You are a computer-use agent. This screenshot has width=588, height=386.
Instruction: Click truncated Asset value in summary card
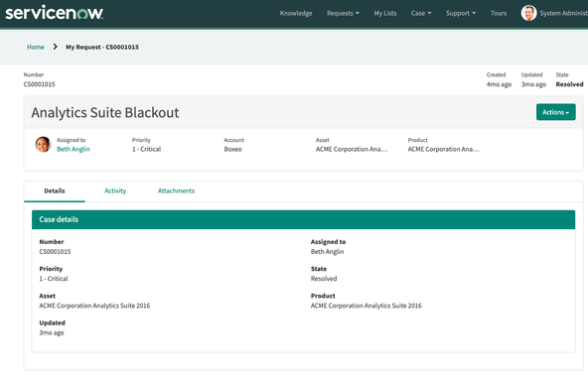click(x=352, y=149)
